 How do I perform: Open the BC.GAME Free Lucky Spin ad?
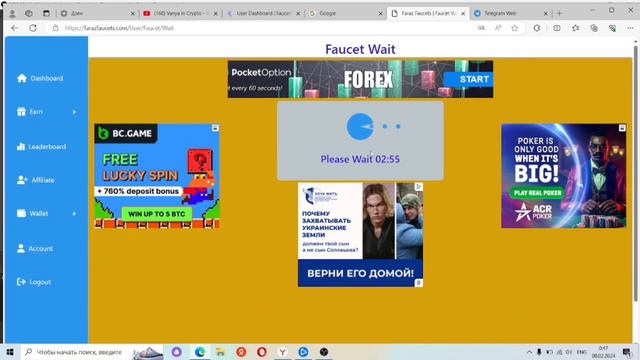click(x=157, y=176)
